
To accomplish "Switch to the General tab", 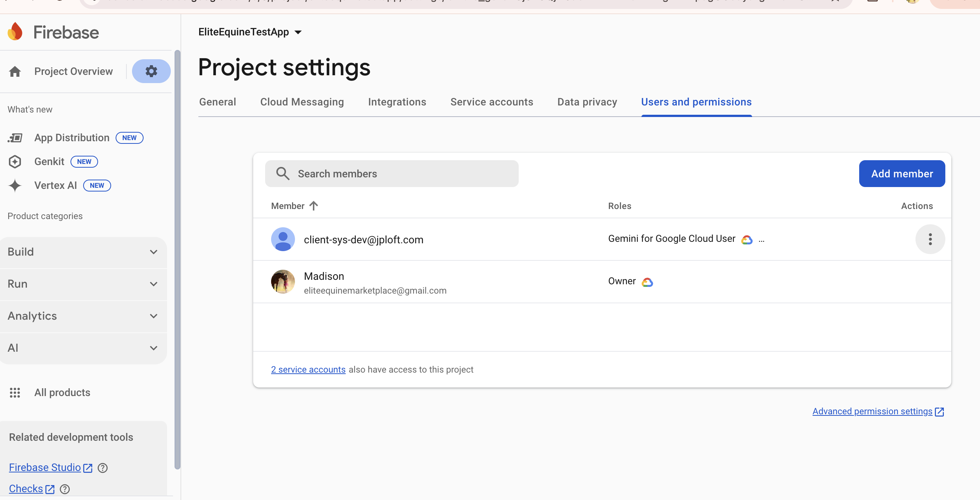I will tap(218, 102).
